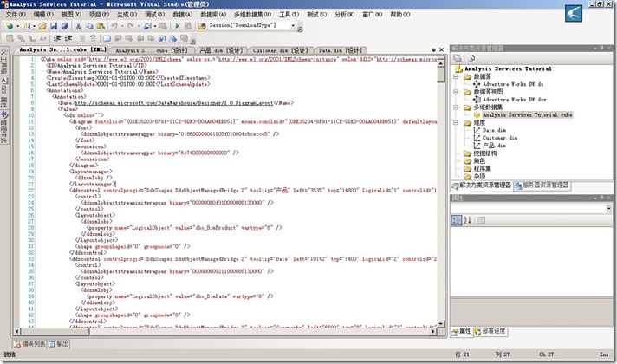
Task: Increase line indent in XML editor
Action: click(x=68, y=38)
